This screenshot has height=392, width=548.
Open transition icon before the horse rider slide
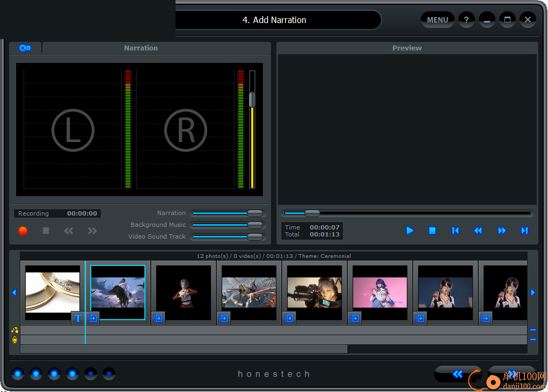tap(93, 318)
